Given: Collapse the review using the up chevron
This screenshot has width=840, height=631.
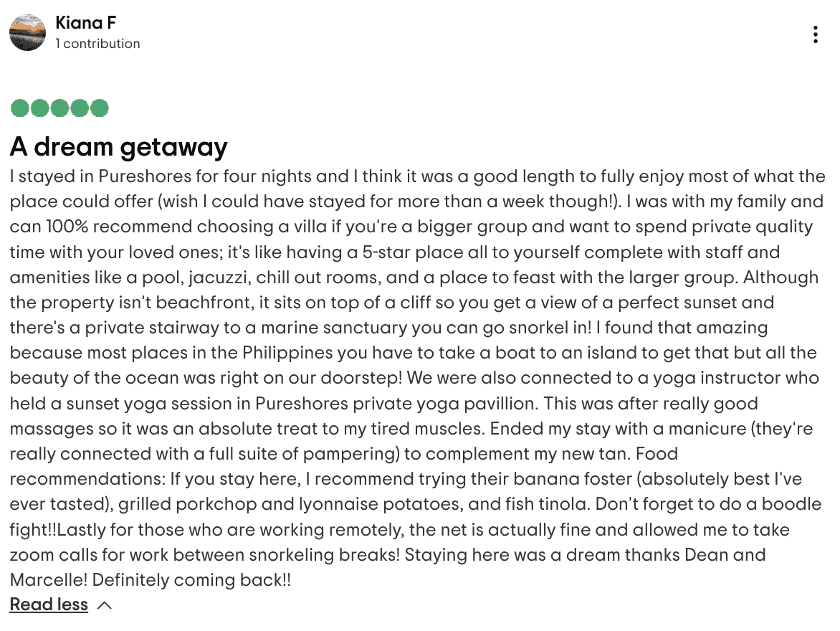Looking at the screenshot, I should pyautogui.click(x=105, y=605).
